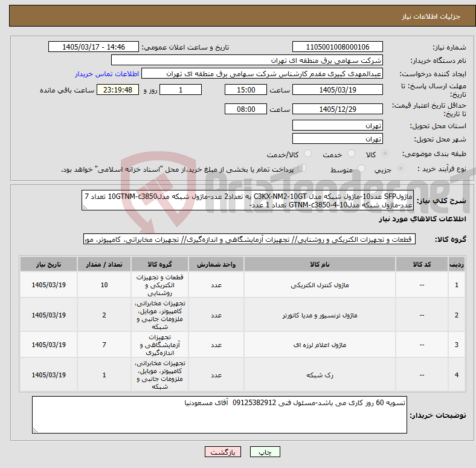
Task: Click the remaining days field showing 1
Action: 181,90
